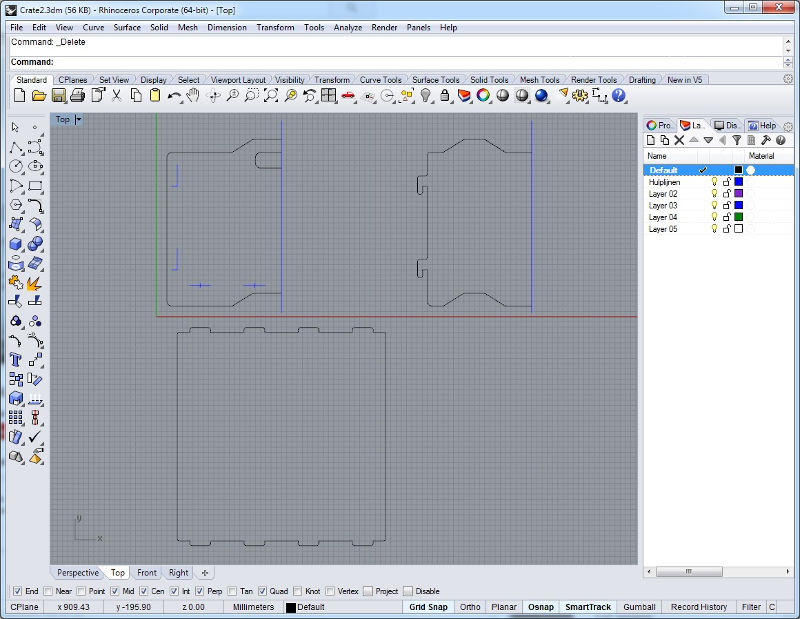800x619 pixels.
Task: Open the color wheel Properties icon
Action: (483, 95)
